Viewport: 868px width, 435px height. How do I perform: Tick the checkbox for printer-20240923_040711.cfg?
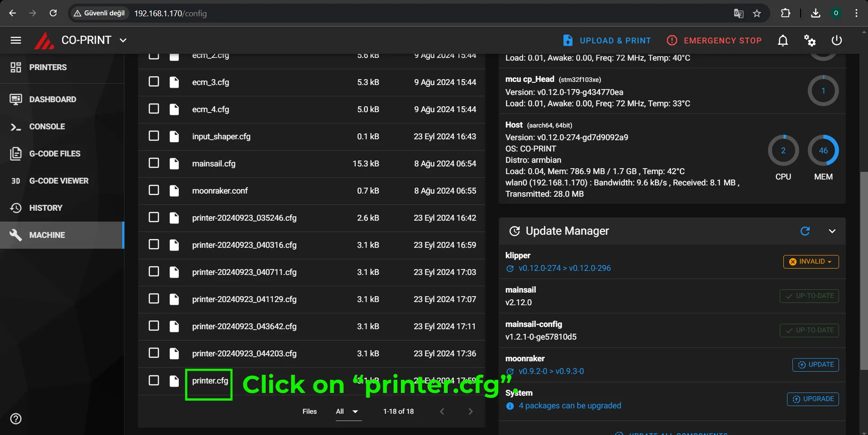tap(154, 271)
